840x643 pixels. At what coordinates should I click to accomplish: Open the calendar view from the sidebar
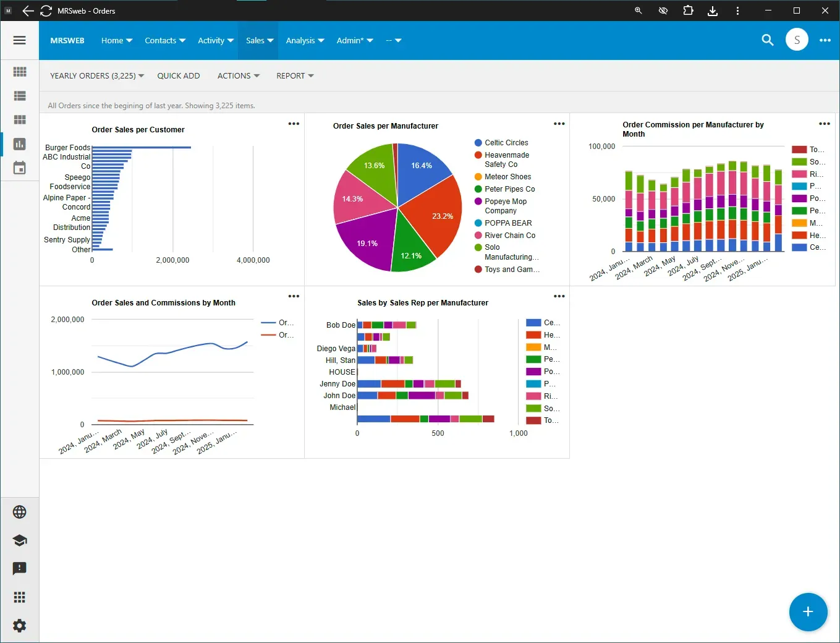pyautogui.click(x=20, y=168)
